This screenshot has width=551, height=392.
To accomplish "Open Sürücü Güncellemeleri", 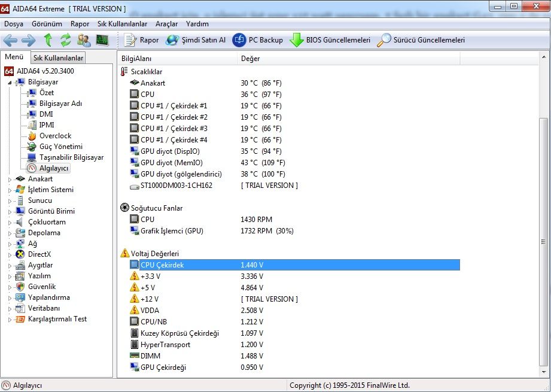I will 421,40.
